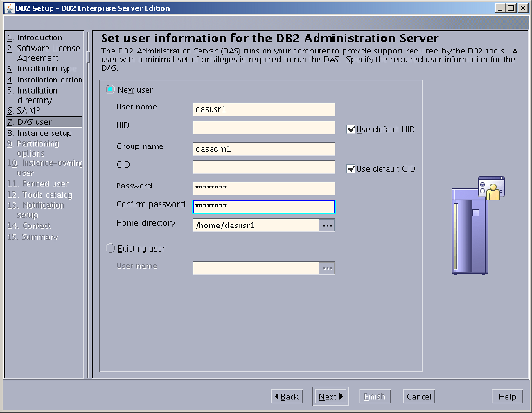
Task: Click the Back button
Action: 287,396
